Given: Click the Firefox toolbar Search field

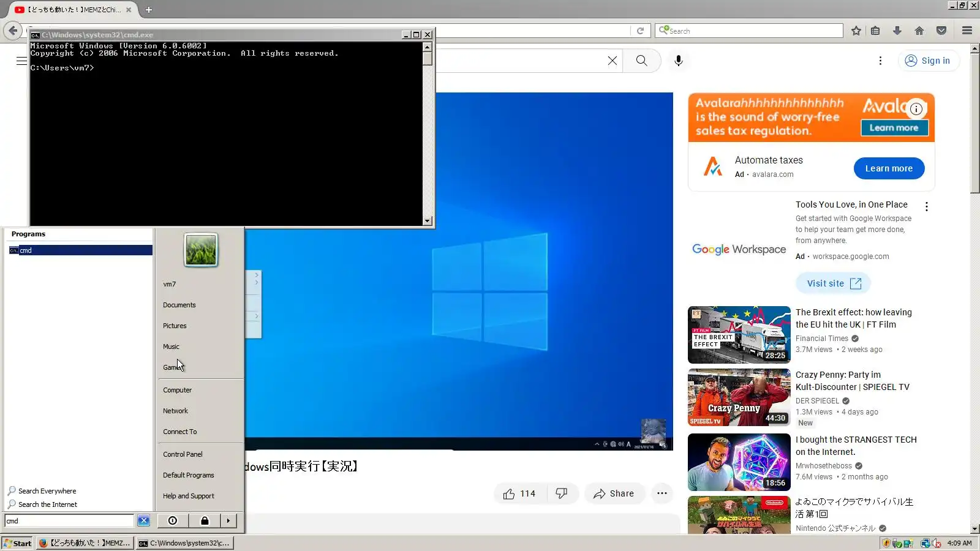Looking at the screenshot, I should tap(749, 31).
